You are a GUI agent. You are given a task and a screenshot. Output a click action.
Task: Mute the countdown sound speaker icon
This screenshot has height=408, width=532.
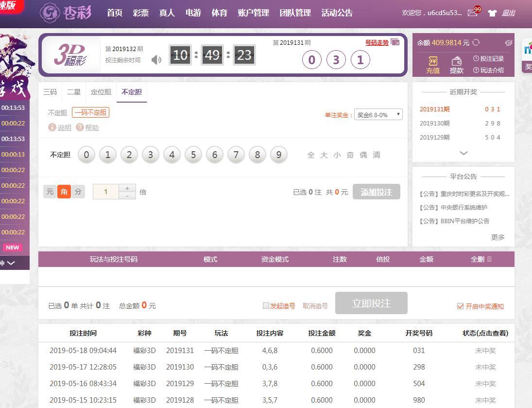[x=156, y=60]
